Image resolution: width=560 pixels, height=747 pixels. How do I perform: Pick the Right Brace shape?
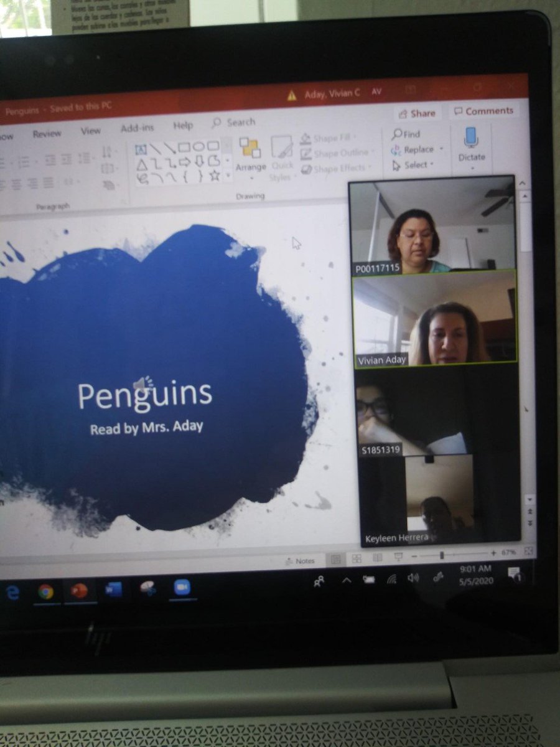tap(200, 176)
